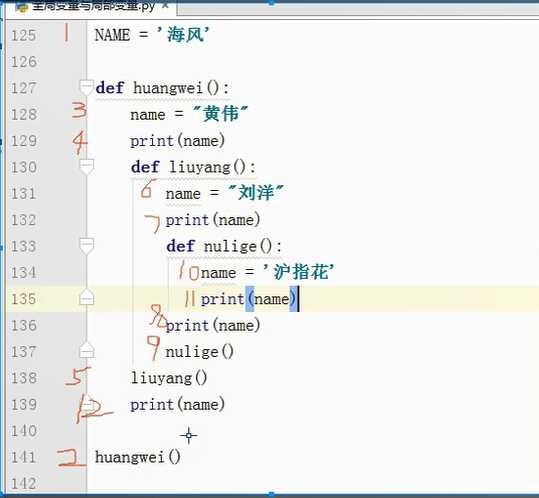The width and height of the screenshot is (539, 498).
Task: Click the "刘洋" string on line 131
Action: click(x=256, y=193)
